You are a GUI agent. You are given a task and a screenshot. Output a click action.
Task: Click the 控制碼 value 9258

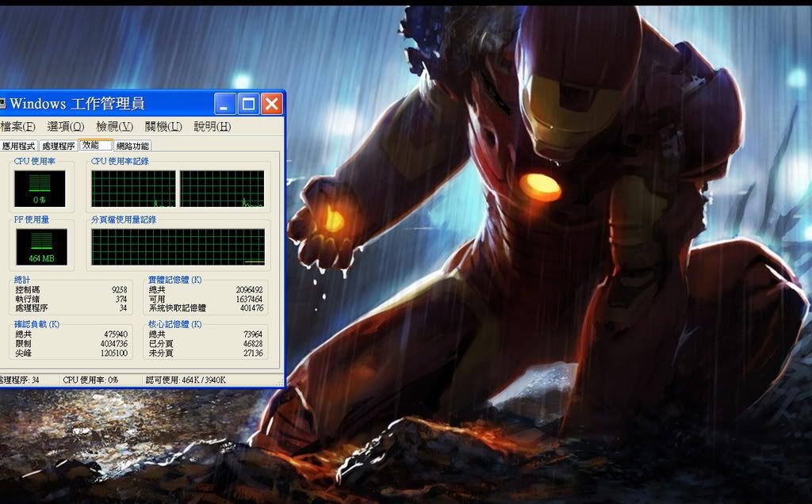(x=119, y=290)
